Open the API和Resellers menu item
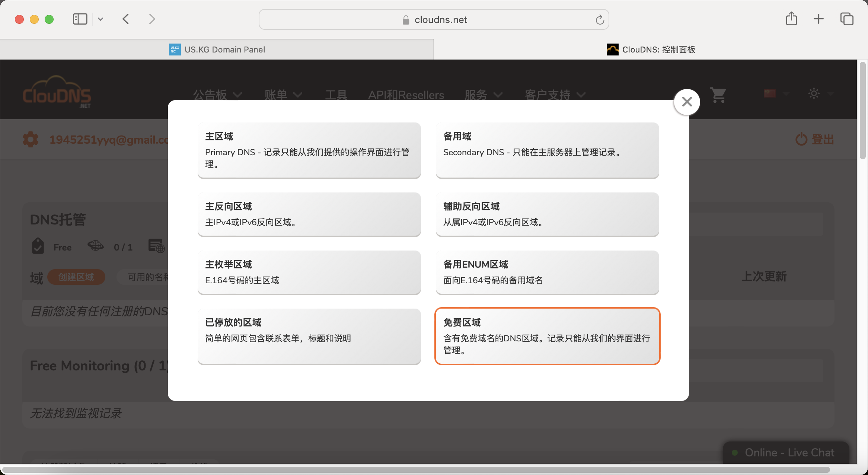The image size is (868, 475). pos(406,95)
